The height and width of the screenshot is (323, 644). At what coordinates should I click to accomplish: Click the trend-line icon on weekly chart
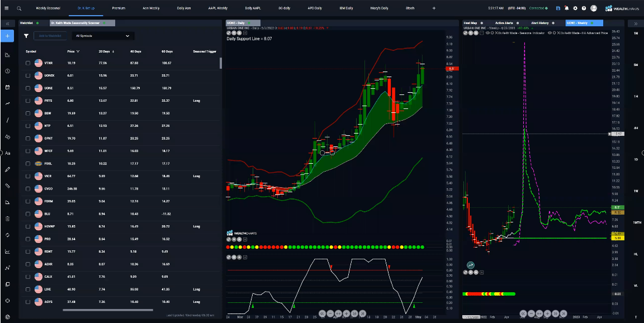pyautogui.click(x=471, y=265)
